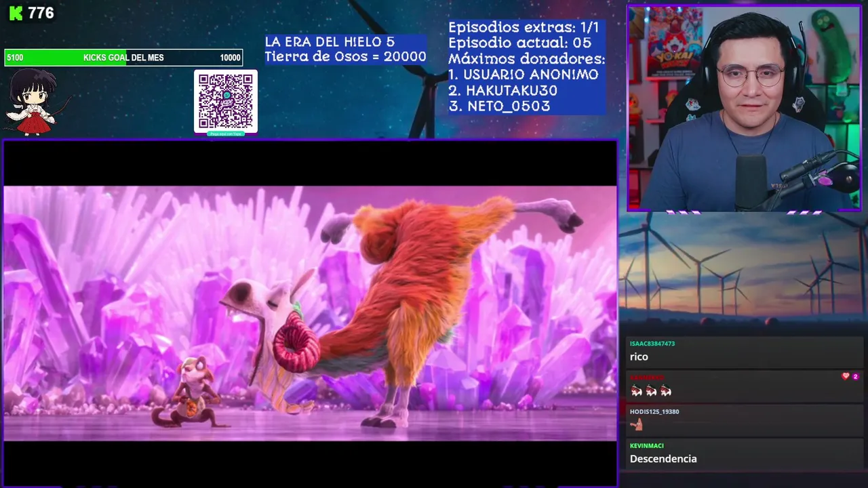Click the text Episodio actual: 05
This screenshot has height=488, width=868.
tap(519, 43)
